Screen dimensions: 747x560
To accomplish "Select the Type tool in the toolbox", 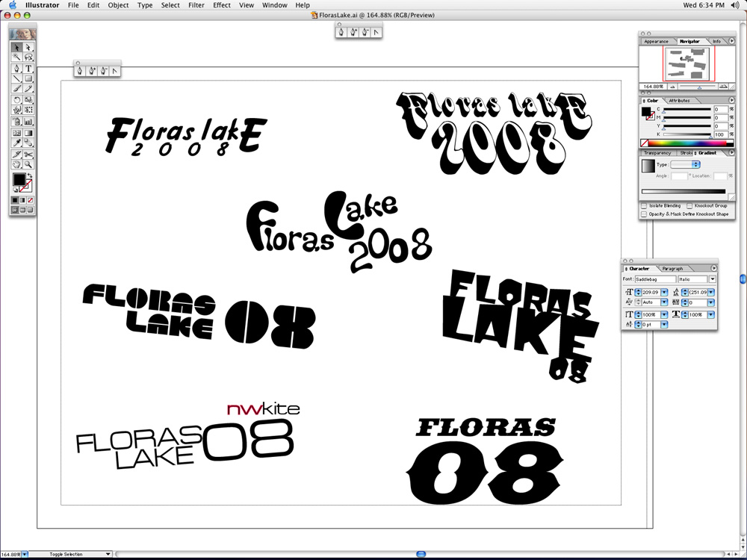I will [28, 68].
